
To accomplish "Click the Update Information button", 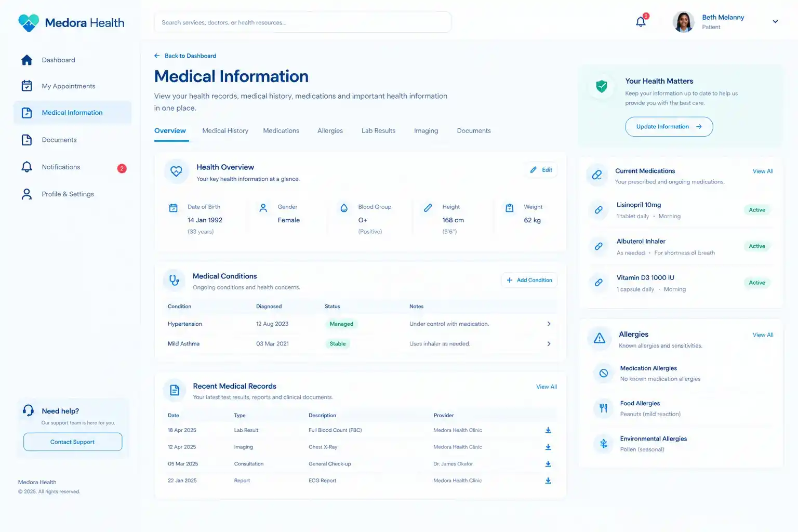I will [669, 127].
